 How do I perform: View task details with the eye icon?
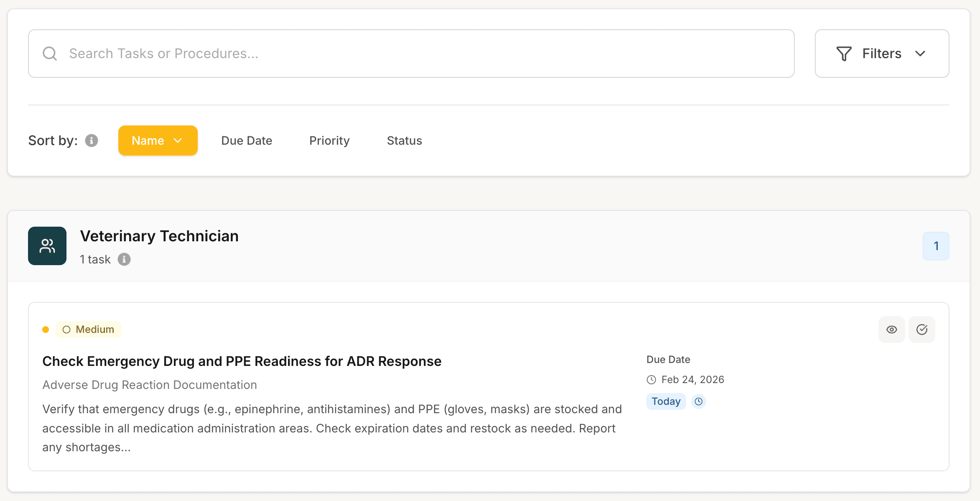tap(891, 330)
